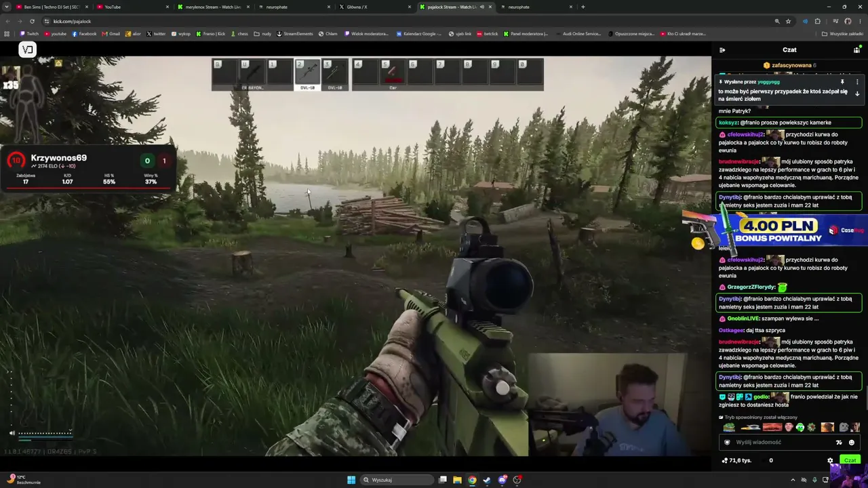The width and height of the screenshot is (868, 488).
Task: Open the StreamElements bookmark
Action: pos(295,34)
